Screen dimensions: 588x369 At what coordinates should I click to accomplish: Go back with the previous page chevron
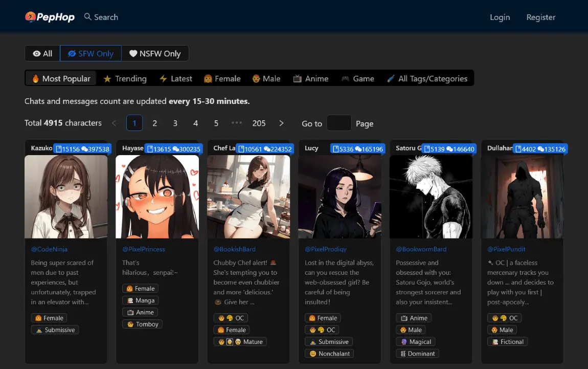[114, 123]
